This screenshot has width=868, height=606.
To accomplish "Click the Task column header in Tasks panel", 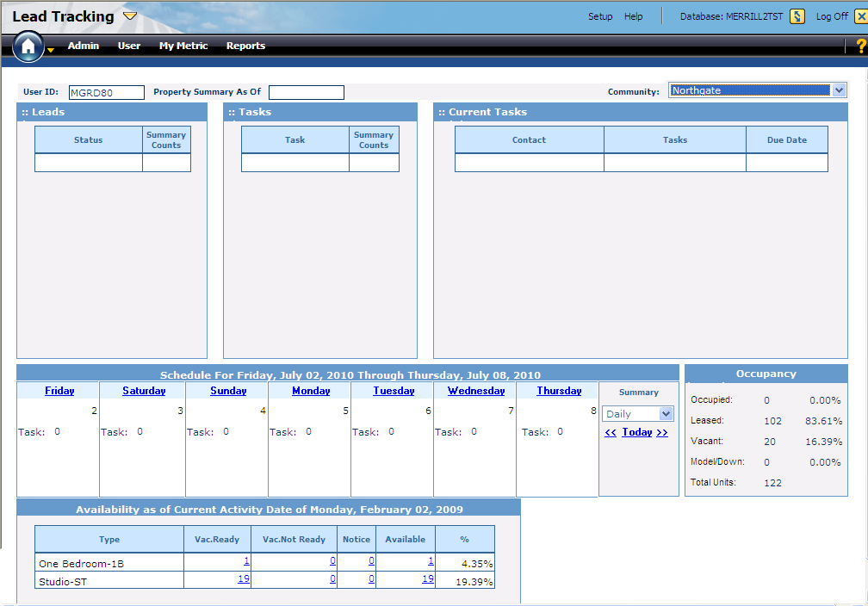I will point(295,140).
